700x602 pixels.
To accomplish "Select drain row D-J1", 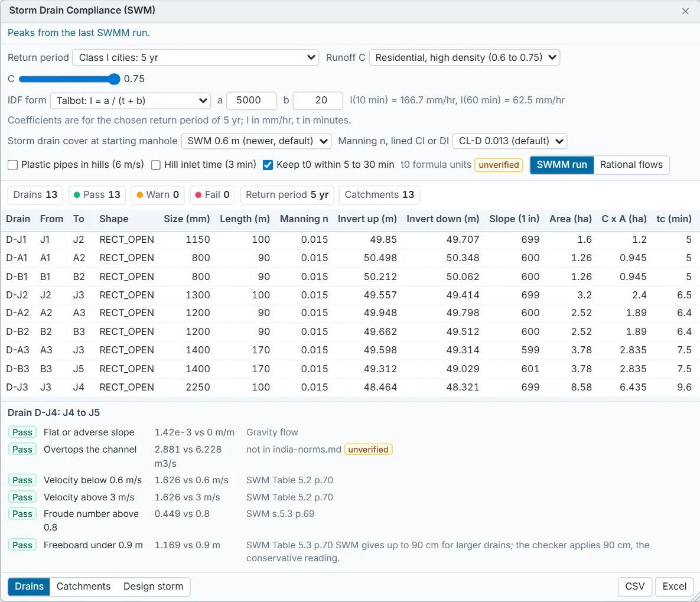I will (x=350, y=240).
